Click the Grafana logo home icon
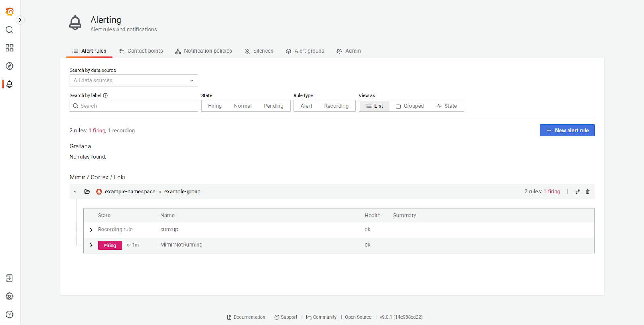Screen dimensions: 644x325 [x=10, y=12]
